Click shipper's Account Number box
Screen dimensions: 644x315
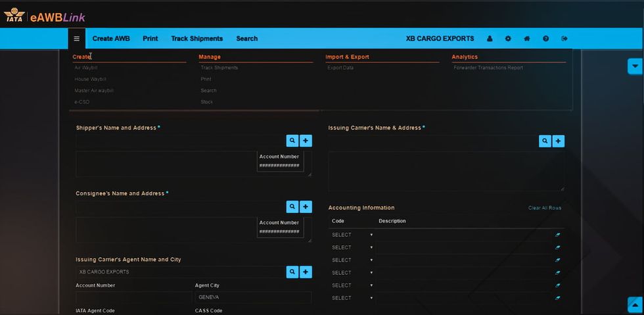point(281,161)
